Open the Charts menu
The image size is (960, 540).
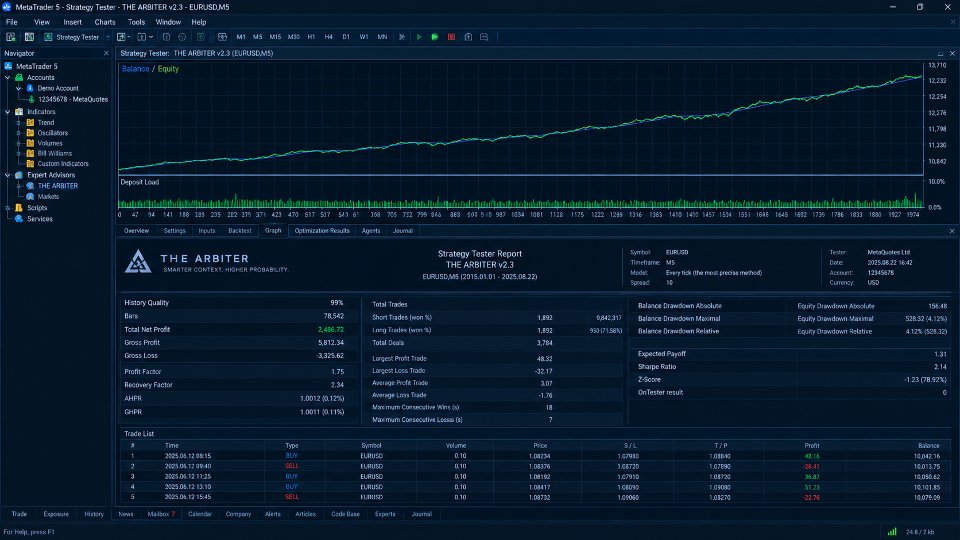click(x=105, y=22)
